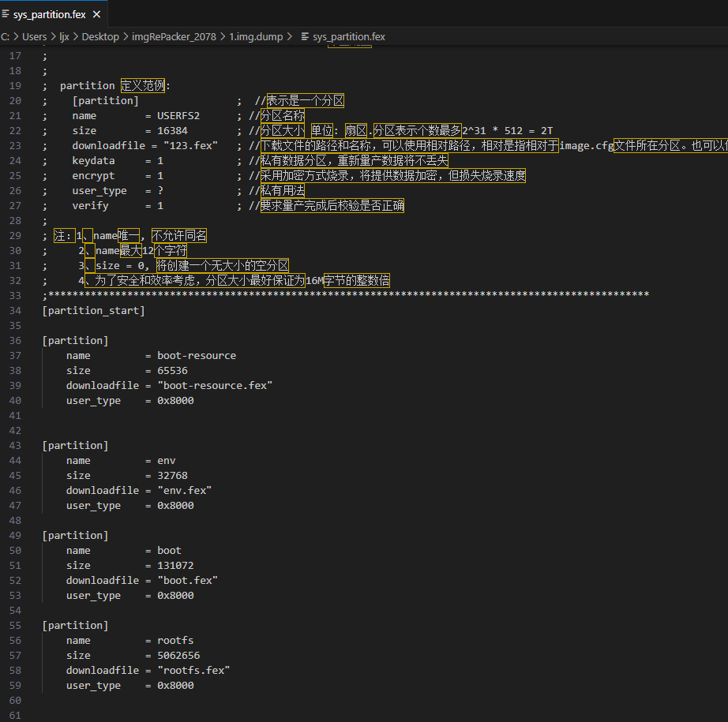Screen dimensions: 728x722
Task: Click the boot-resource name value
Action: coord(197,355)
